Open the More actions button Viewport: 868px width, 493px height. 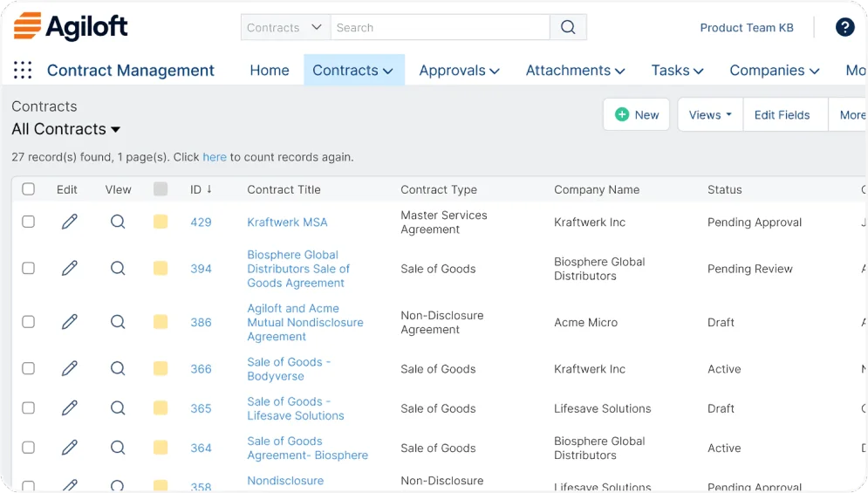click(x=850, y=114)
